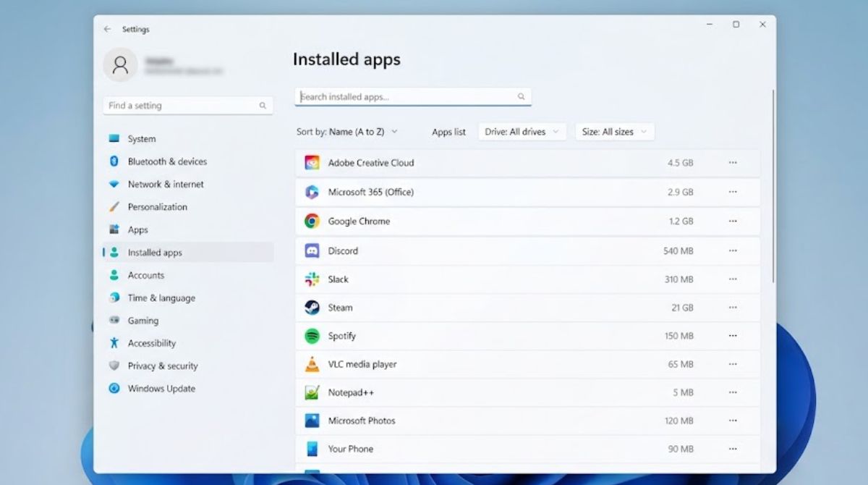The width and height of the screenshot is (868, 485).
Task: Click the Google Chrome app icon
Action: (x=312, y=222)
